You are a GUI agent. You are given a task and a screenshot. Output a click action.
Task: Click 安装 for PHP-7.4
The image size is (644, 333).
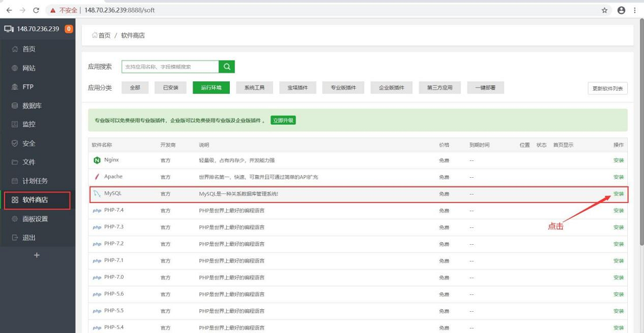(618, 211)
